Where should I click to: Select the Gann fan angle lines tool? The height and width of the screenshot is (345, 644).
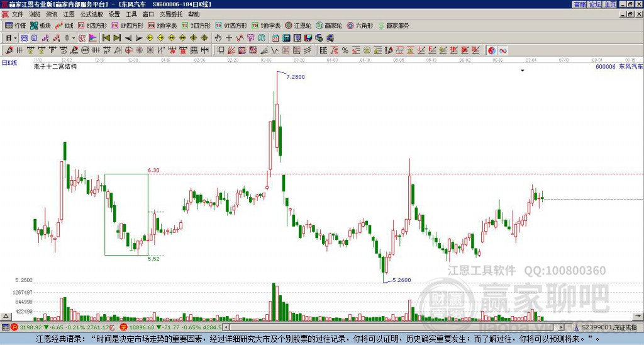click(231, 50)
